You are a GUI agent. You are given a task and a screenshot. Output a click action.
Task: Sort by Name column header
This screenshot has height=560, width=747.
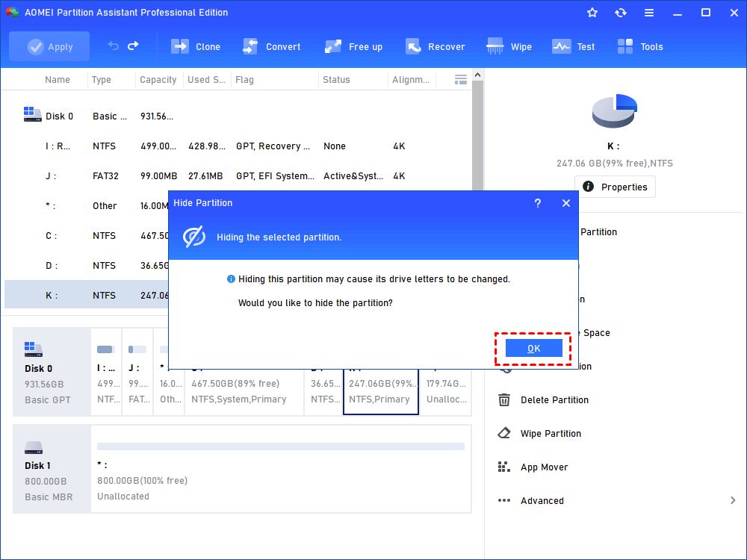[x=58, y=80]
